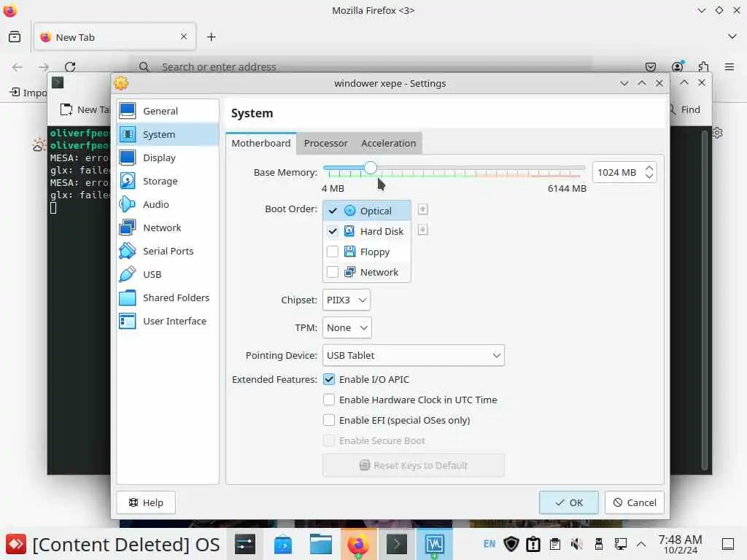Open General settings category
Viewport: 747px width, 560px height.
167,111
